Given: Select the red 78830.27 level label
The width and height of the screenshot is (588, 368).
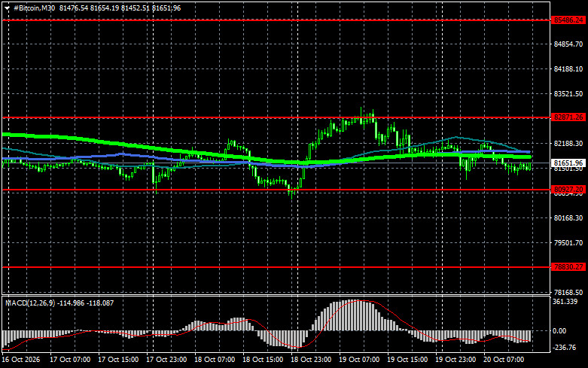Looking at the screenshot, I should point(568,267).
